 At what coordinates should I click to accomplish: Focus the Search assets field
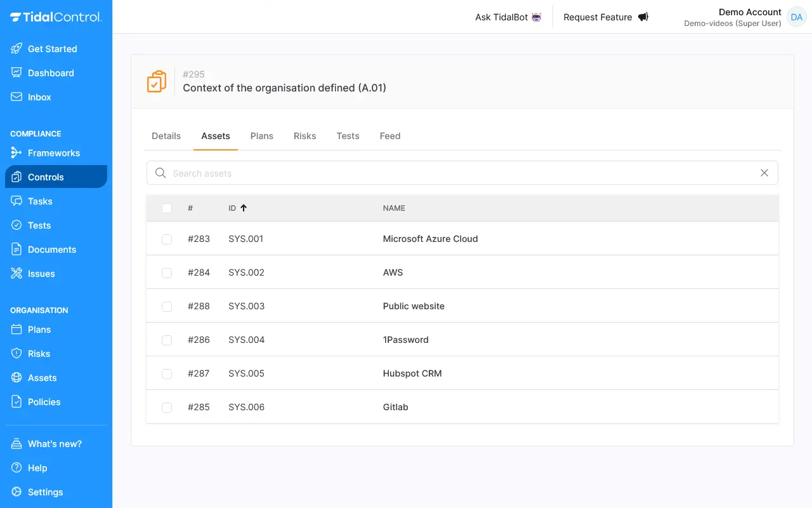click(462, 173)
